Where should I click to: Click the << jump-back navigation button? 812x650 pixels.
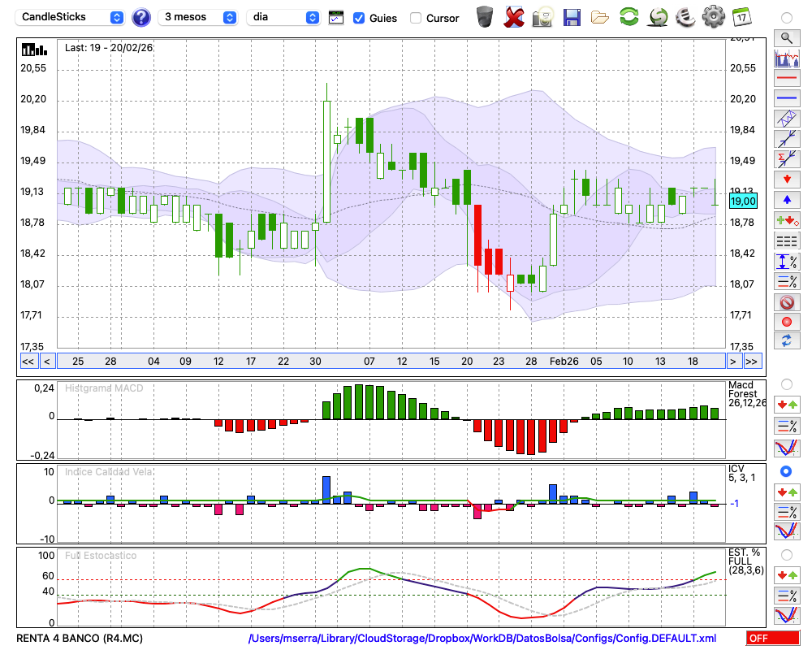point(28,362)
